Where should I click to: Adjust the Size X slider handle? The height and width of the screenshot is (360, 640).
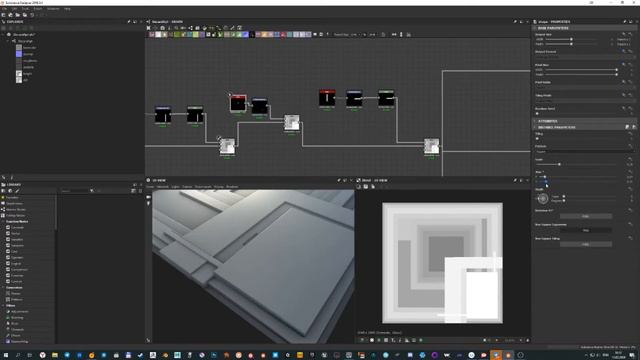coord(545,177)
